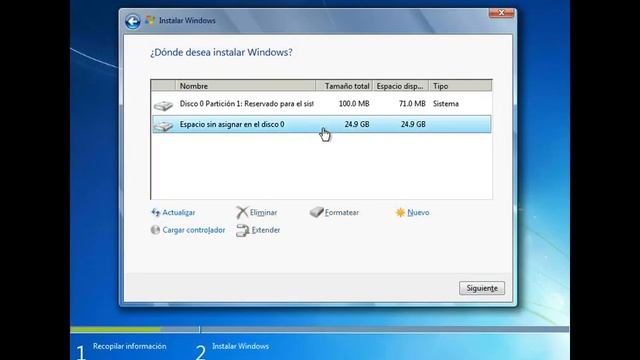Continue with the Siguiente button
The width and height of the screenshot is (640, 360).
coord(482,288)
